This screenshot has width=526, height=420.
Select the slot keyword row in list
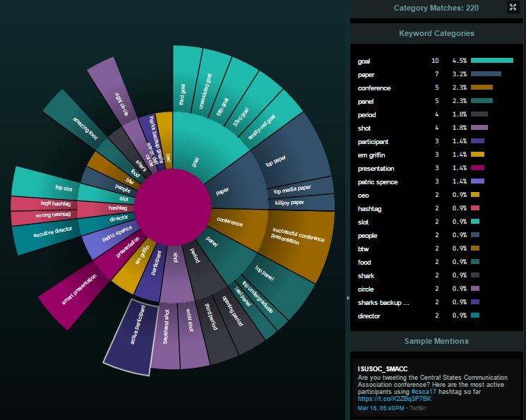click(436, 222)
